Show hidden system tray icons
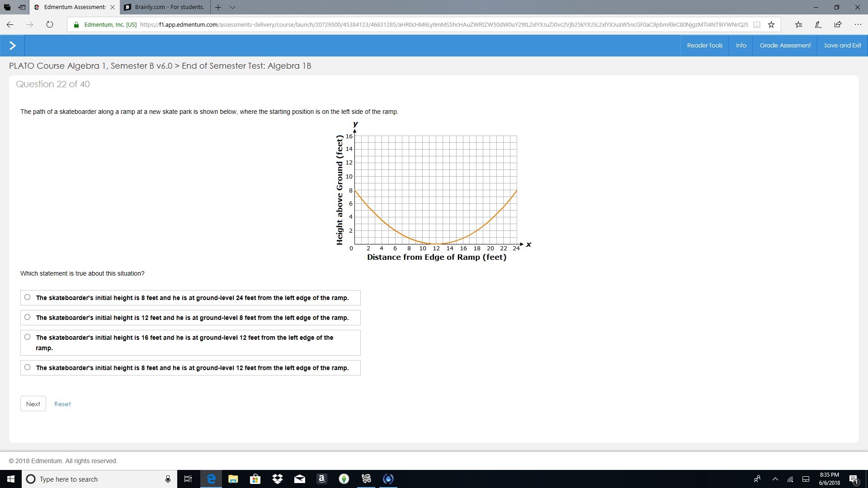Image resolution: width=868 pixels, height=488 pixels. pyautogui.click(x=775, y=479)
